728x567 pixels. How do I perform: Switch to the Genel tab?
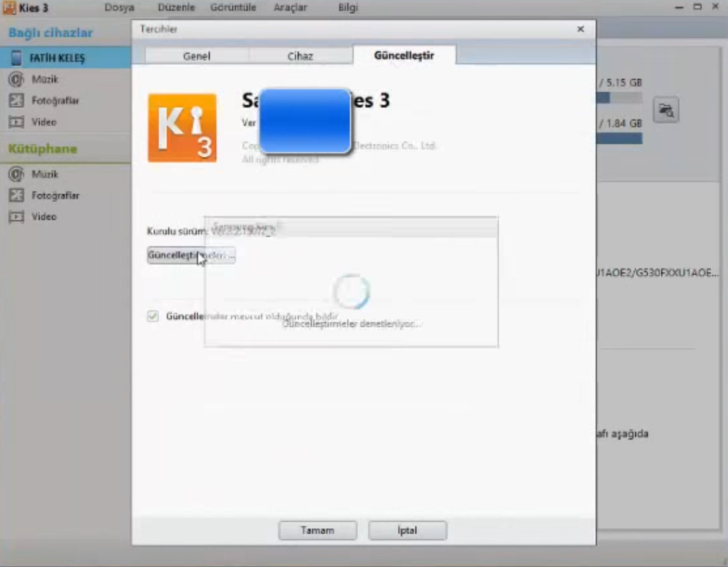pos(196,56)
